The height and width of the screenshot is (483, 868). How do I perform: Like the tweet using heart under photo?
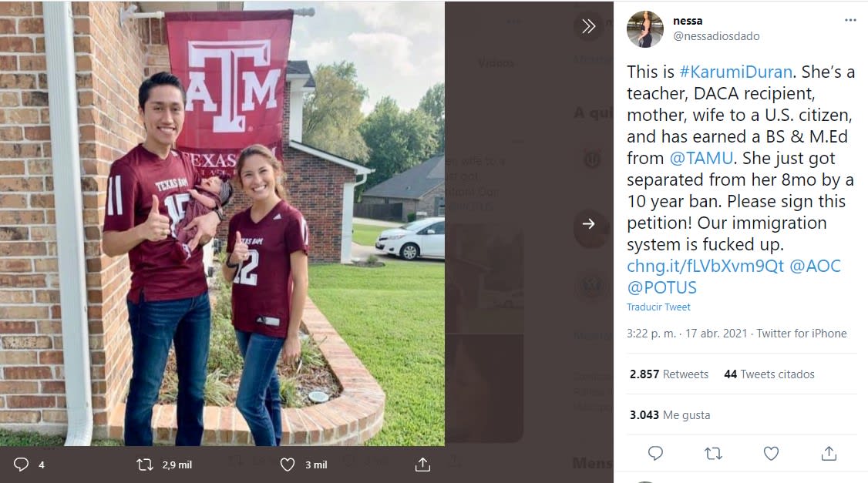[288, 465]
